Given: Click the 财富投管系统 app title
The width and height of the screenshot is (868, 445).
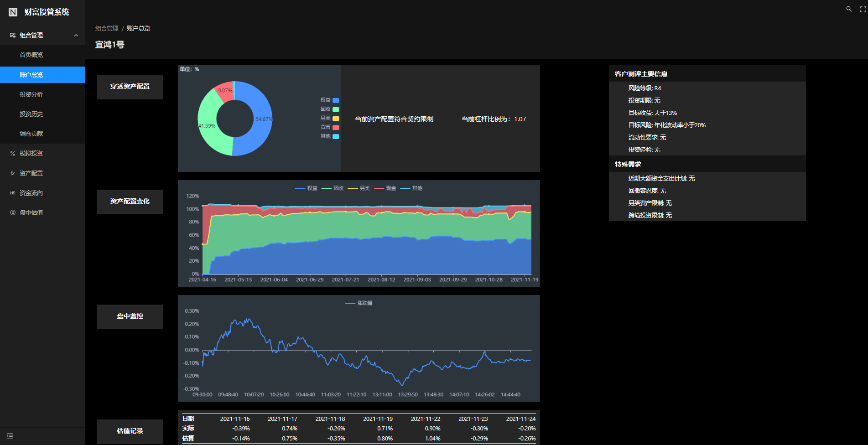Looking at the screenshot, I should (x=47, y=12).
